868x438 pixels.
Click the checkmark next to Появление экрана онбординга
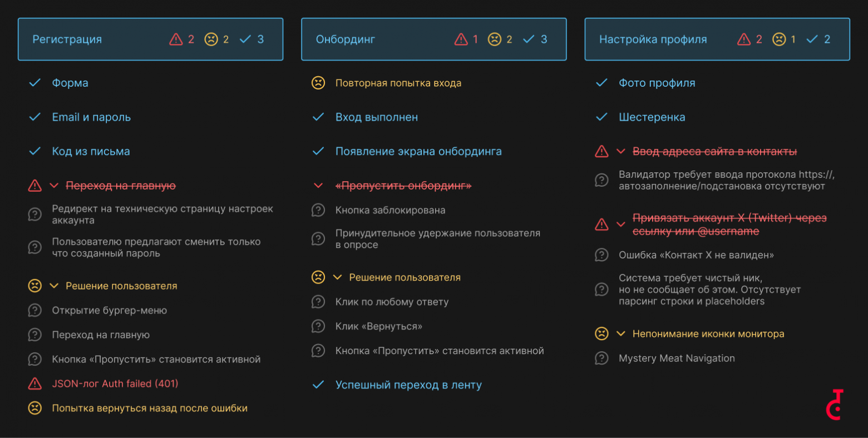click(318, 151)
